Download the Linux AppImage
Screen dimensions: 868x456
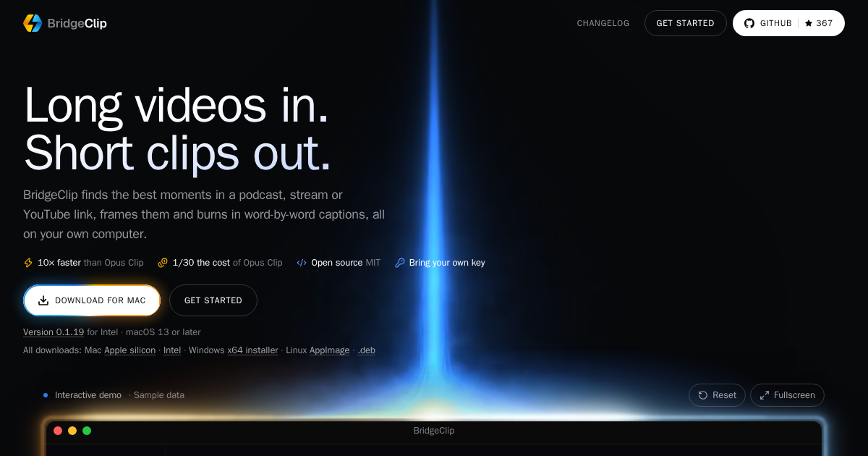pos(330,350)
